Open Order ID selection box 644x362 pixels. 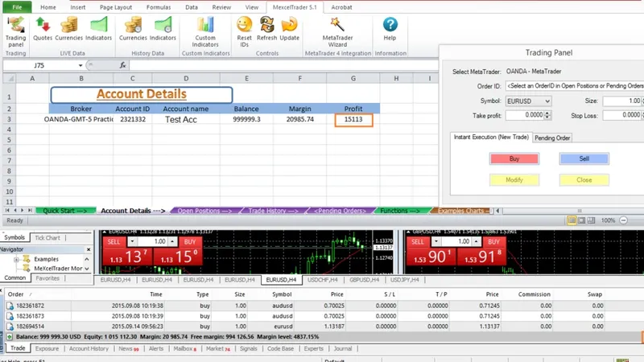point(575,86)
